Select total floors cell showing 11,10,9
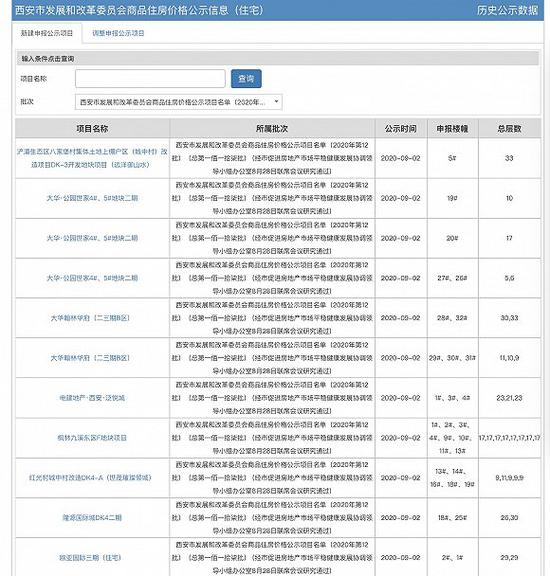This screenshot has width=550, height=576. coord(509,358)
